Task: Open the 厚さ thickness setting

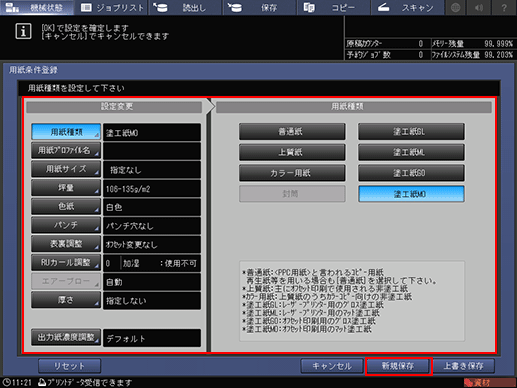Action: [x=66, y=300]
